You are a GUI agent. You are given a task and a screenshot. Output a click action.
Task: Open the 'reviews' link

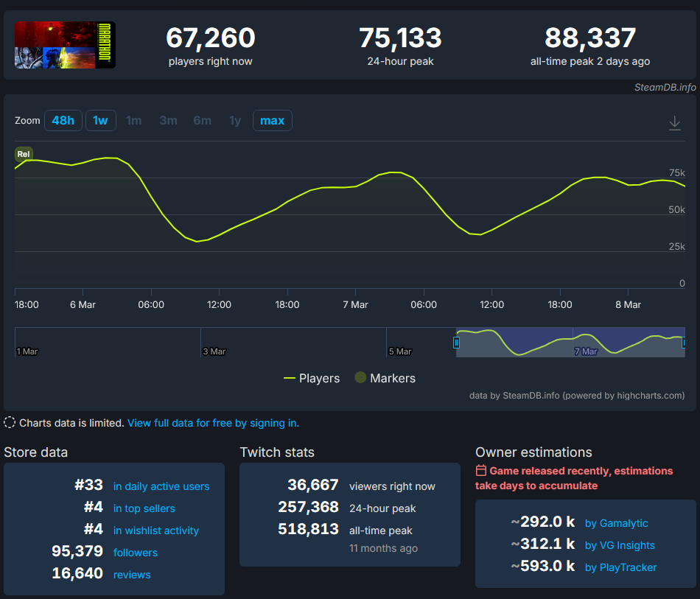132,575
